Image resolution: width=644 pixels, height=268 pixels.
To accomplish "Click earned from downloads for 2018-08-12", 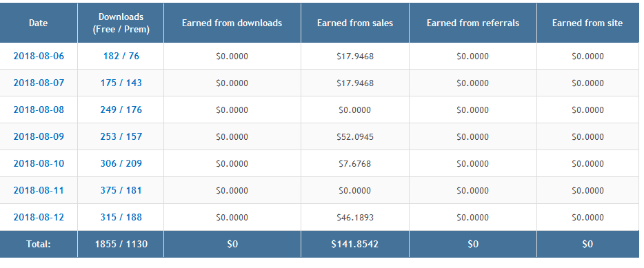I will point(232,218).
